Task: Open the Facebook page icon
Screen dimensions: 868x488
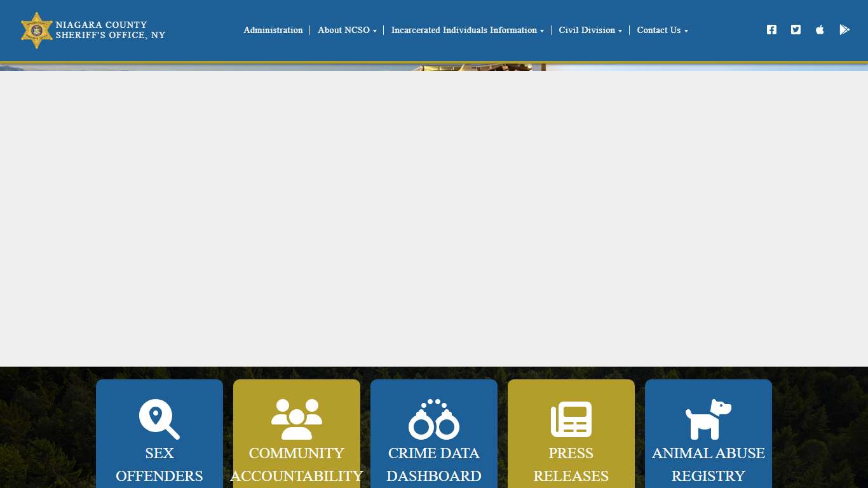Action: [771, 30]
